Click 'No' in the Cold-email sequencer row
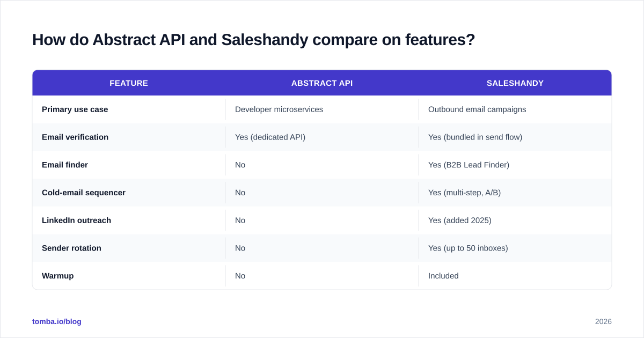The height and width of the screenshot is (338, 644). 240,193
